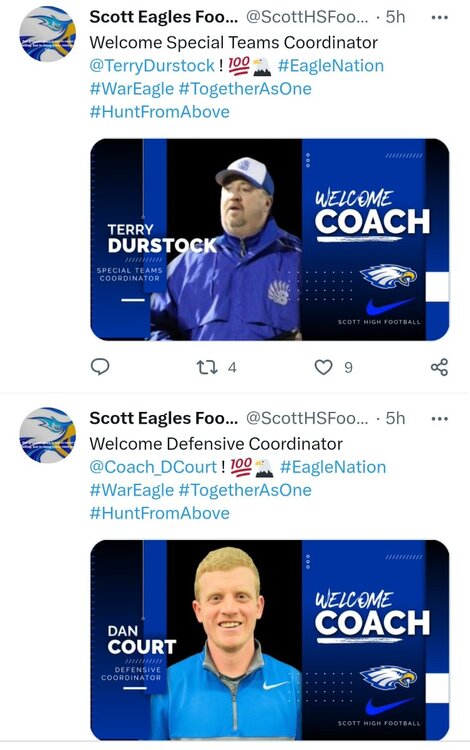The width and height of the screenshot is (470, 750).
Task: Open Scott Eagles Foo... name on first tweet
Action: 164,17
